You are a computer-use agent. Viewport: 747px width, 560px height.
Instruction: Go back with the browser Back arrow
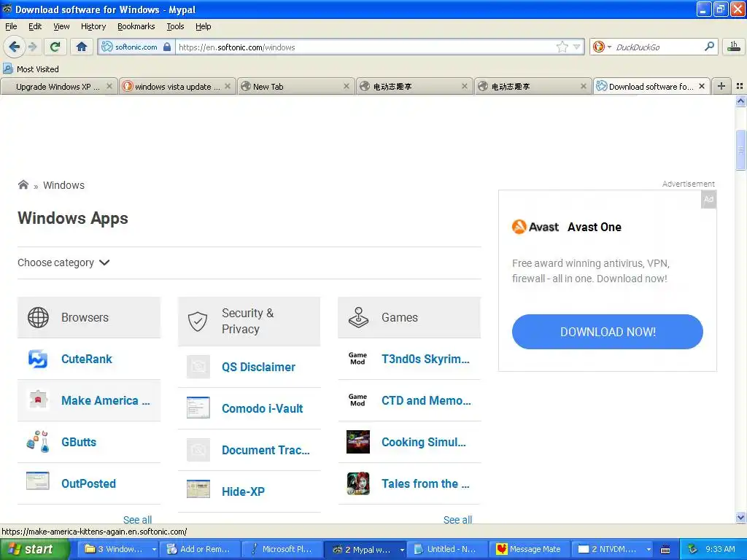tap(14, 47)
